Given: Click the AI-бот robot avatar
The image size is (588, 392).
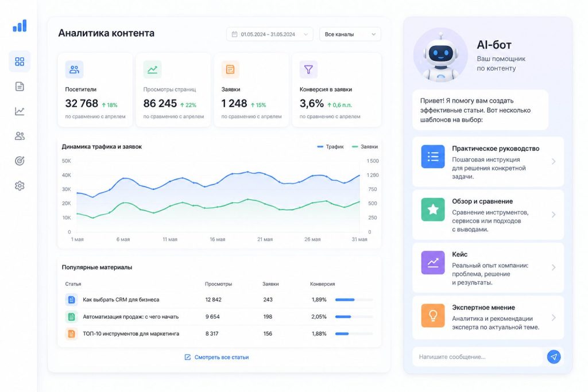Looking at the screenshot, I should (440, 55).
